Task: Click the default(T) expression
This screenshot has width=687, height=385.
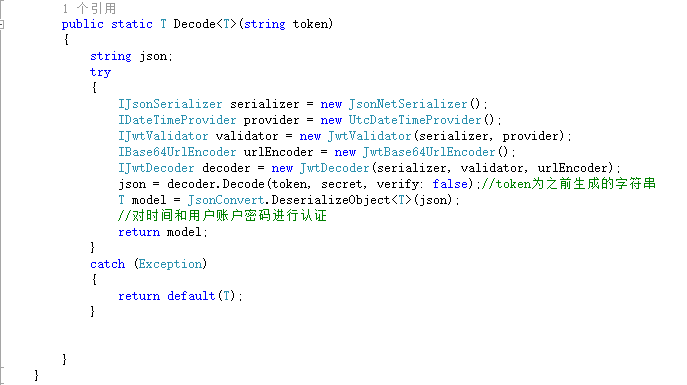Action: pos(202,296)
